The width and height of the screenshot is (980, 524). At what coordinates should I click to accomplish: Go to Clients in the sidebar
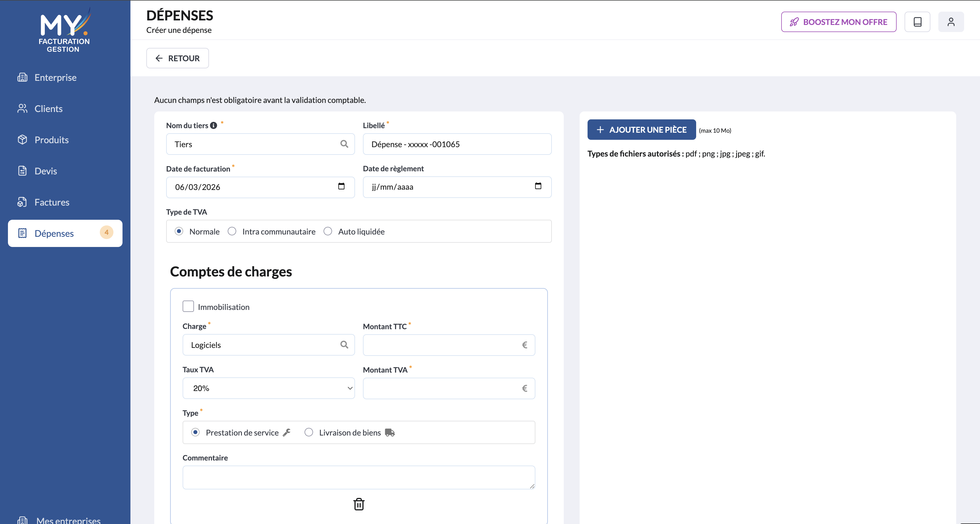tap(48, 108)
